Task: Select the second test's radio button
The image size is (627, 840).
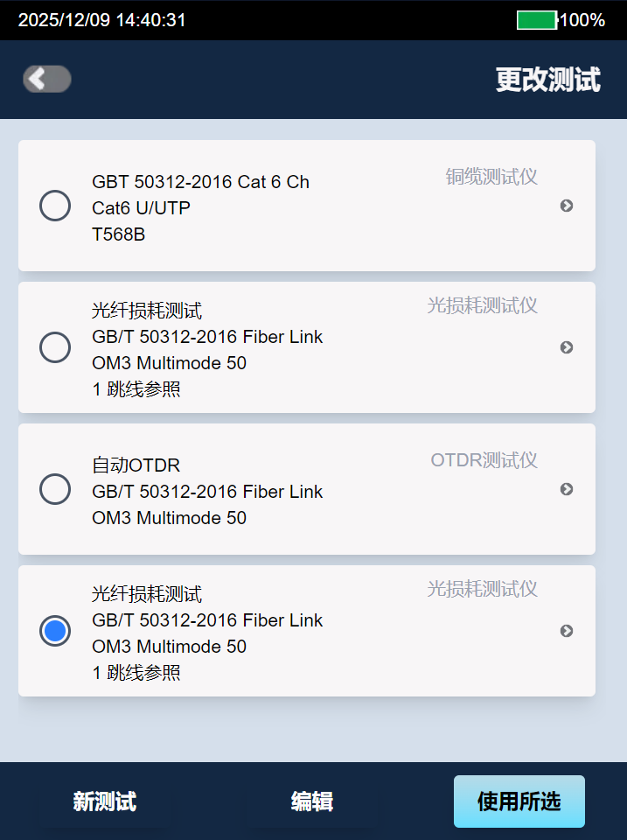Action: 55,347
